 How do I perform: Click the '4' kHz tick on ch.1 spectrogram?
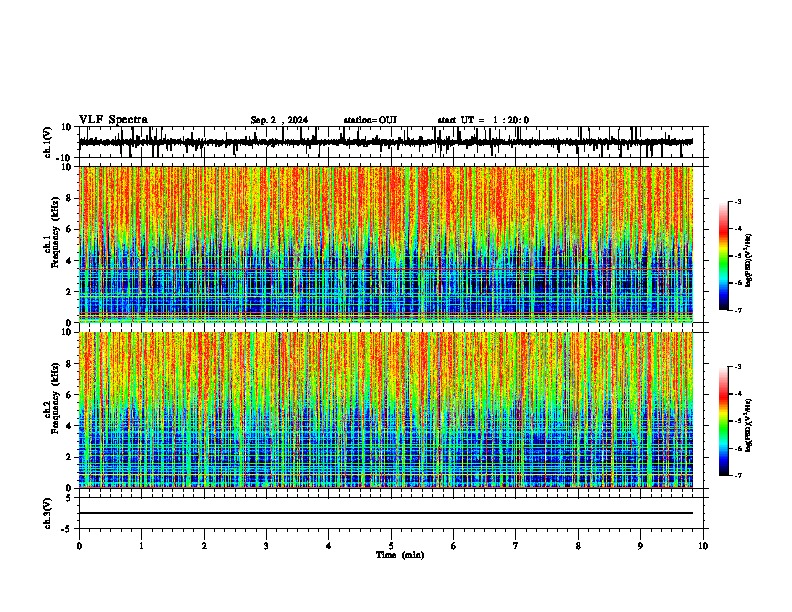(70, 261)
